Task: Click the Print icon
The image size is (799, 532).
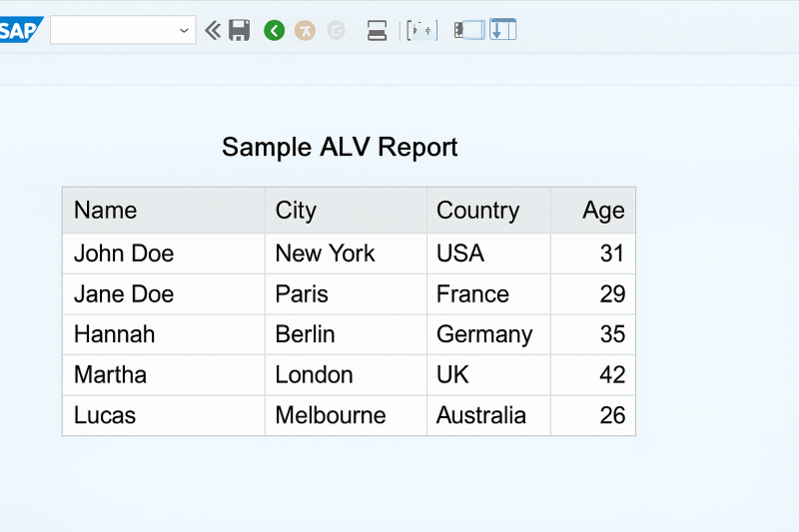Action: point(378,31)
